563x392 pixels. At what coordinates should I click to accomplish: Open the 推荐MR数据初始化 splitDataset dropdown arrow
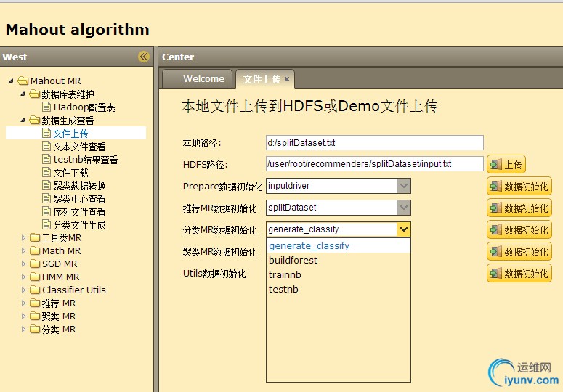coord(404,208)
